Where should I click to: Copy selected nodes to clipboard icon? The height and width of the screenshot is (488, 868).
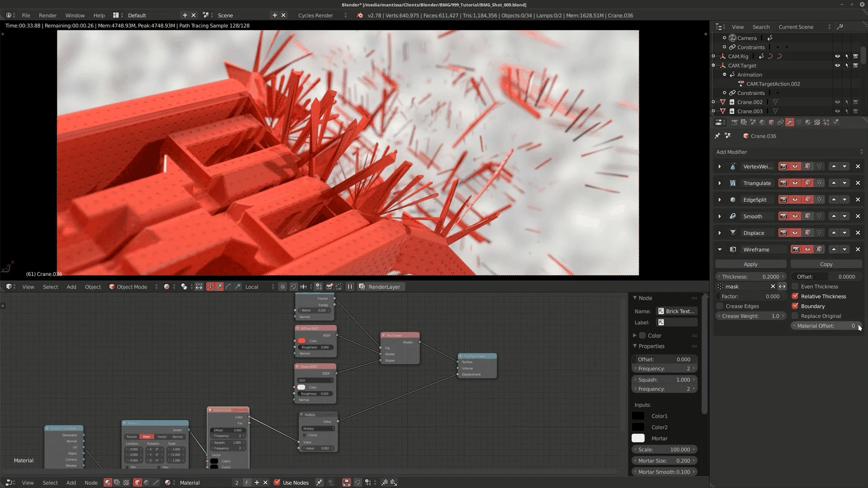coord(384,483)
